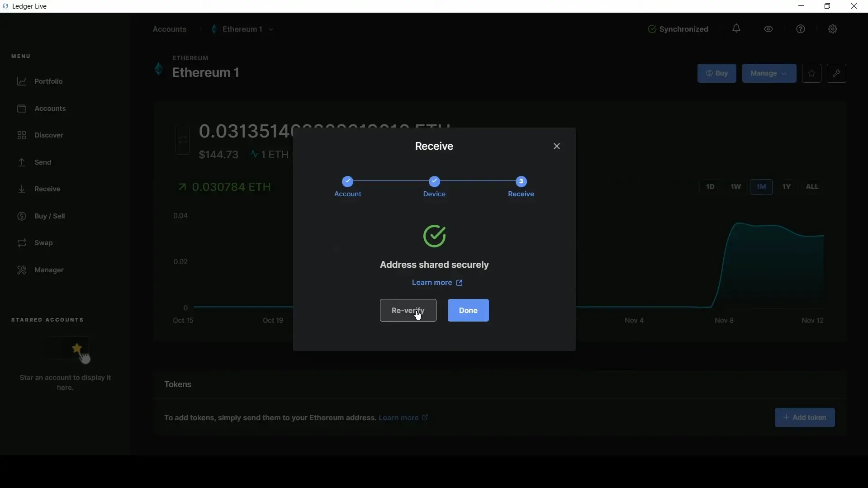Close the Receive dialog with X

[x=557, y=146]
